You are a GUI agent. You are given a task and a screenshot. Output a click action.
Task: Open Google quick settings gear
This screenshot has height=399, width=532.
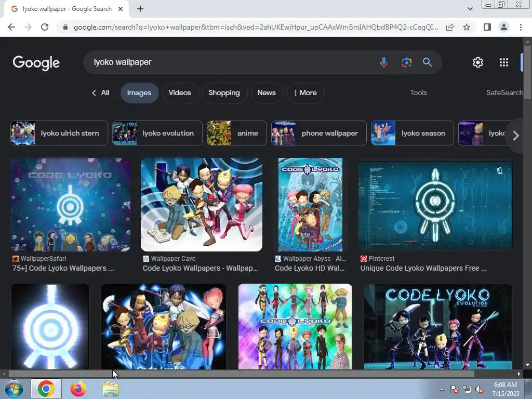point(478,62)
